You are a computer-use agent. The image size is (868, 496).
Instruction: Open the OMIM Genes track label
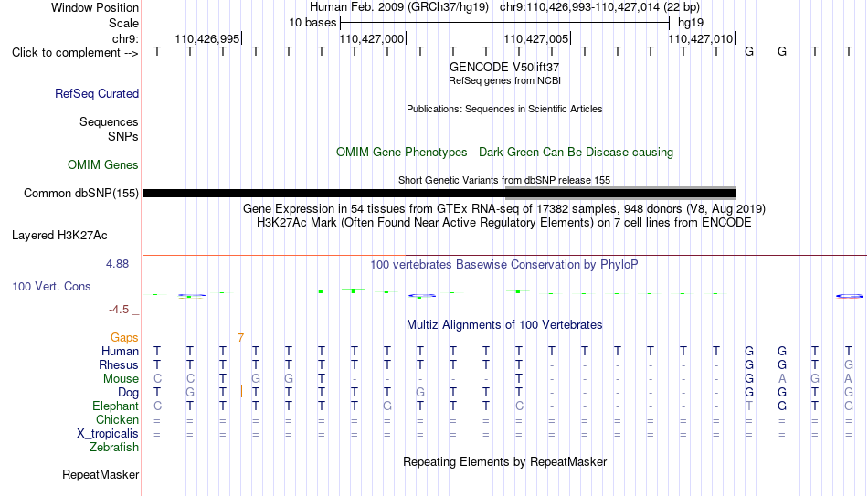103,165
